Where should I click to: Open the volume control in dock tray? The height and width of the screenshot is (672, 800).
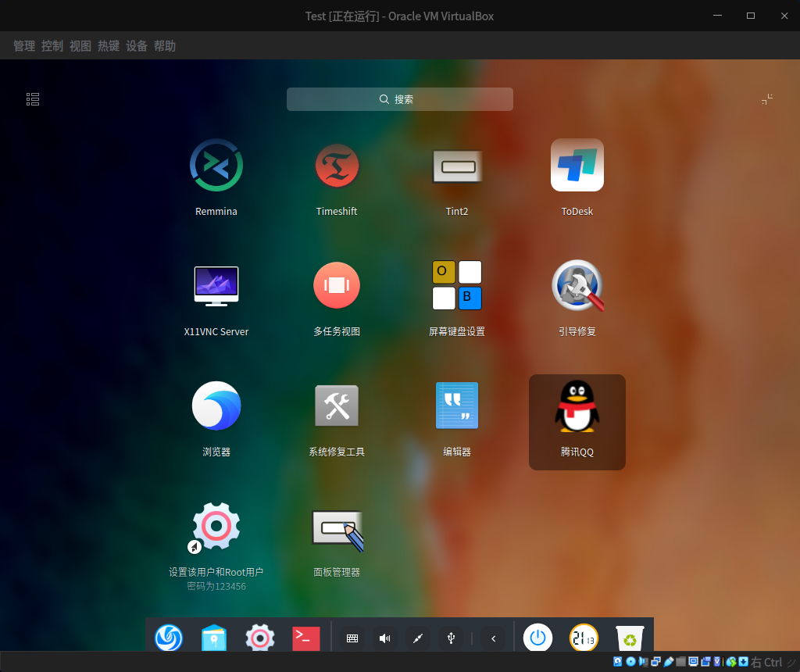[384, 638]
